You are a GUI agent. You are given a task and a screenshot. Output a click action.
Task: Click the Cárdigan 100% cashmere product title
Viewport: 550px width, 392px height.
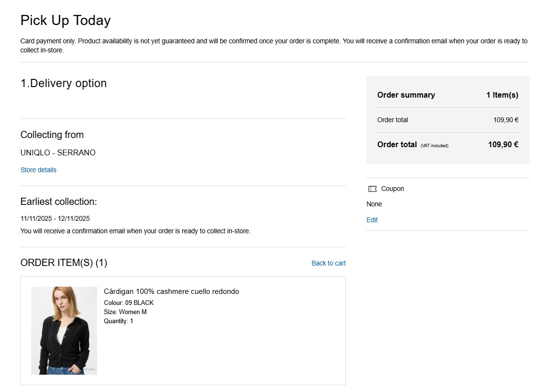pyautogui.click(x=171, y=291)
